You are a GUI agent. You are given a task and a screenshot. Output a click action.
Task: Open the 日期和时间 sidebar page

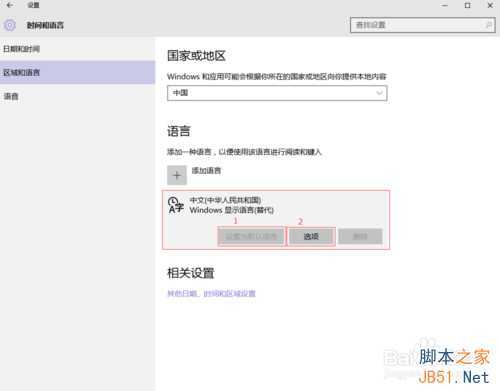(77, 49)
